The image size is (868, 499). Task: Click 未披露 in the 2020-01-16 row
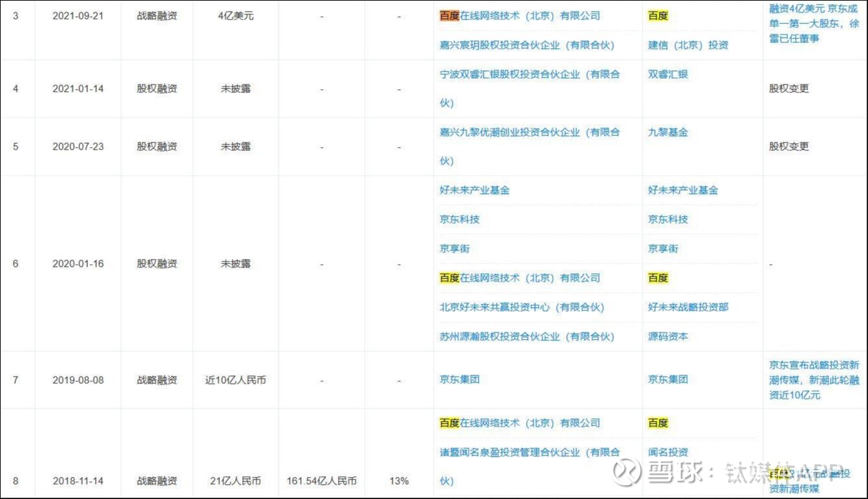236,263
